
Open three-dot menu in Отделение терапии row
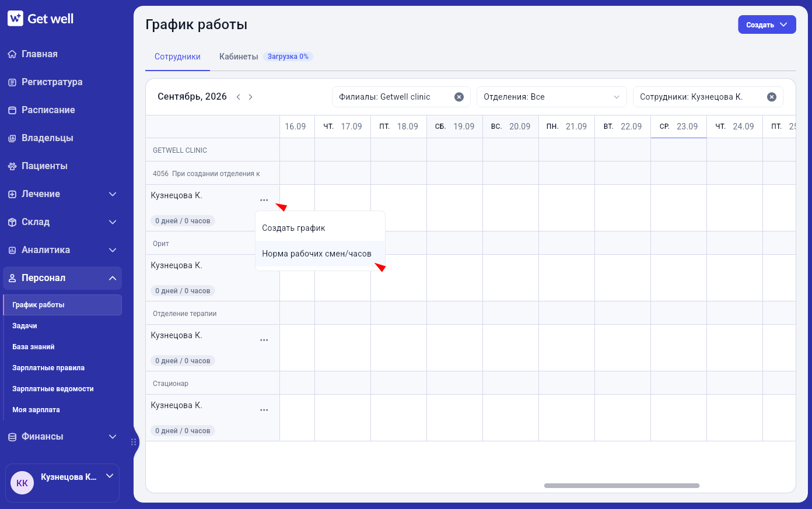click(264, 340)
